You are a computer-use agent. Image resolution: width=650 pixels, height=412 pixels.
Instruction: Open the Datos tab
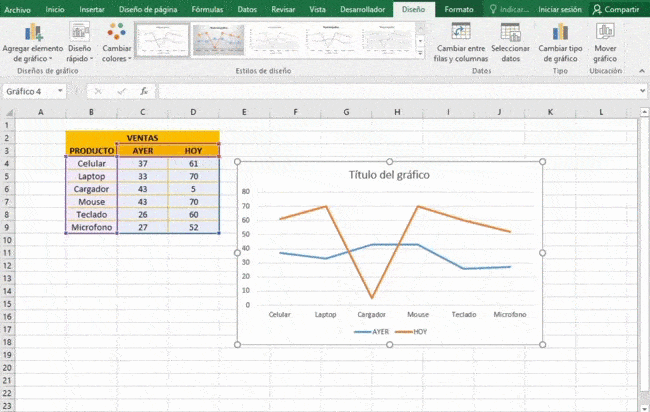[247, 9]
